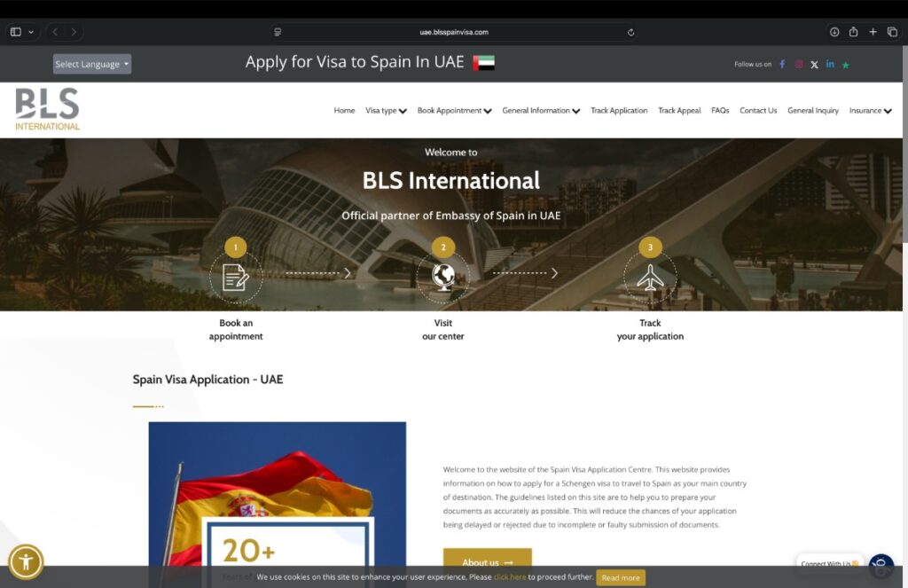Viewport: 908px width, 588px height.
Task: Click the arrow between steps 2 and 3
Action: (x=525, y=273)
